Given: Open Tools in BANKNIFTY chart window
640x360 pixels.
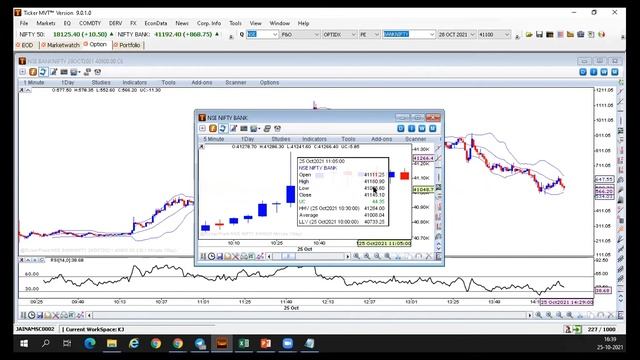Looking at the screenshot, I should point(168,82).
